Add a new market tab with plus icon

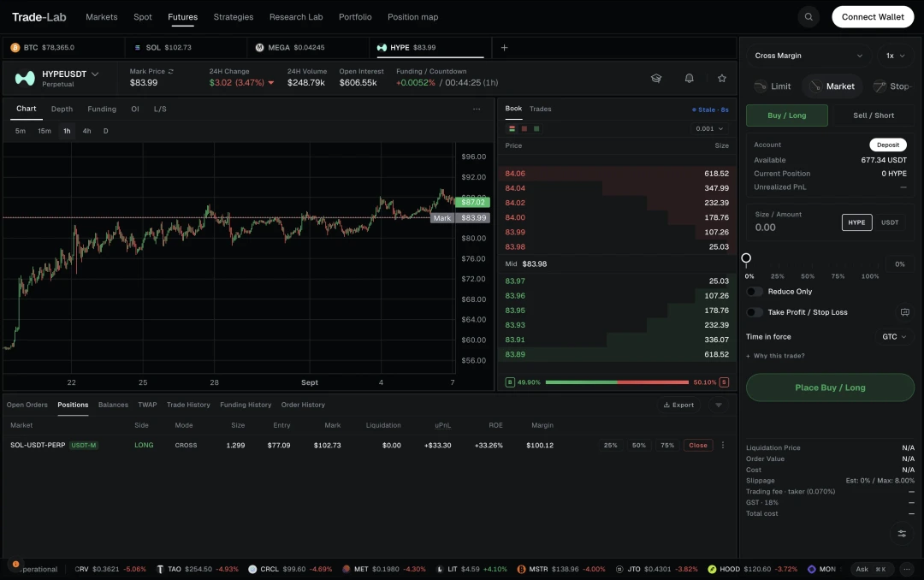505,48
